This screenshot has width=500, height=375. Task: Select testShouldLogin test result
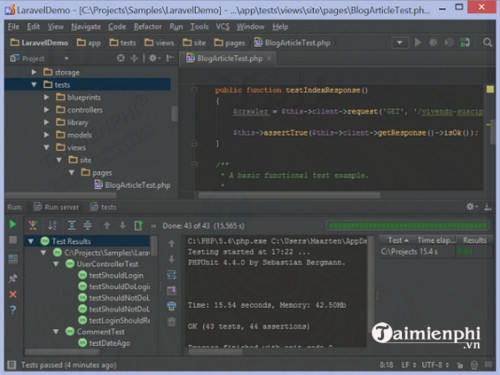coord(111,275)
